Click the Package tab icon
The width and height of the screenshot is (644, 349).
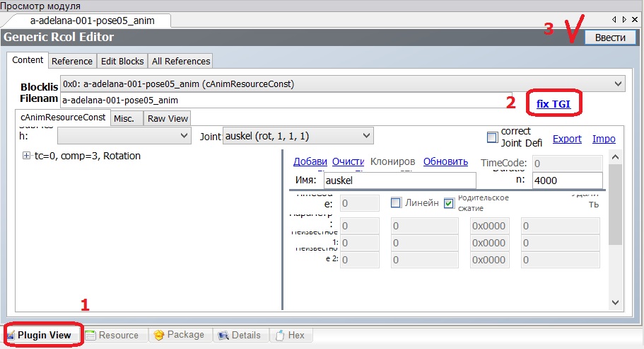click(159, 335)
